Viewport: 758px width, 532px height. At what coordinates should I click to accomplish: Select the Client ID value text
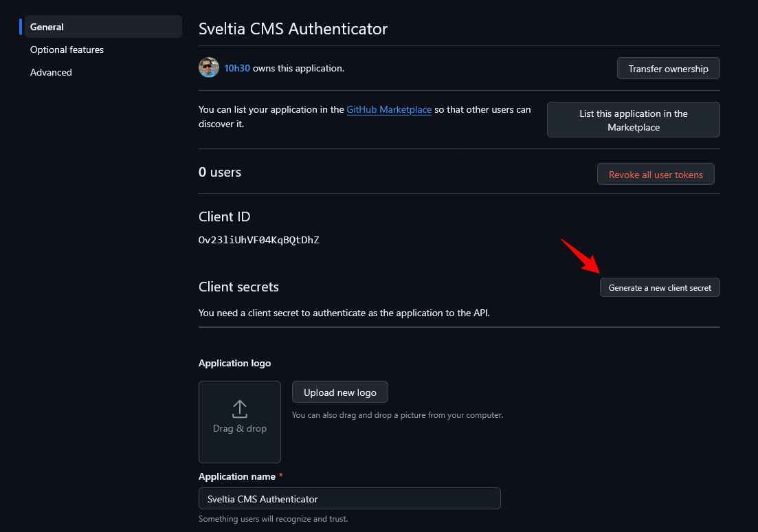point(258,240)
